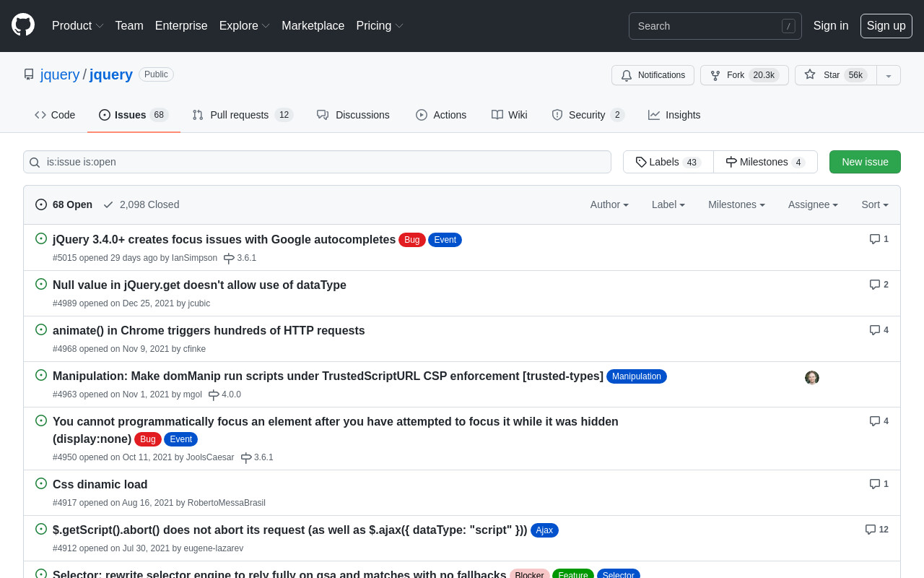Focus the is:issue is:open filter field

point(317,162)
